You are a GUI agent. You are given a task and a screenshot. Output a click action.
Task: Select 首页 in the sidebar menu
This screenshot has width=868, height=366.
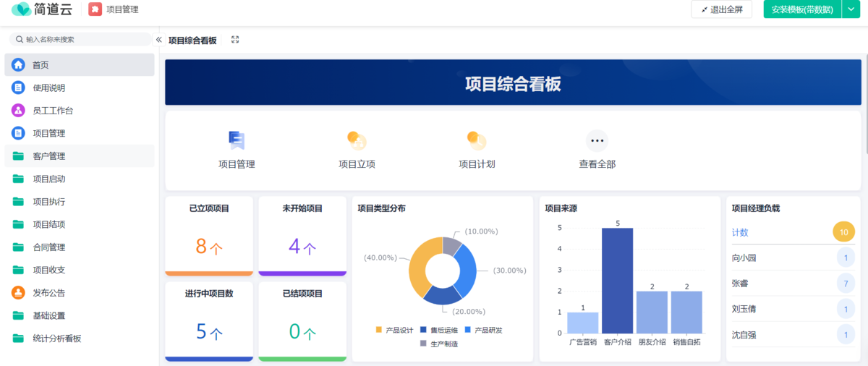coord(80,65)
